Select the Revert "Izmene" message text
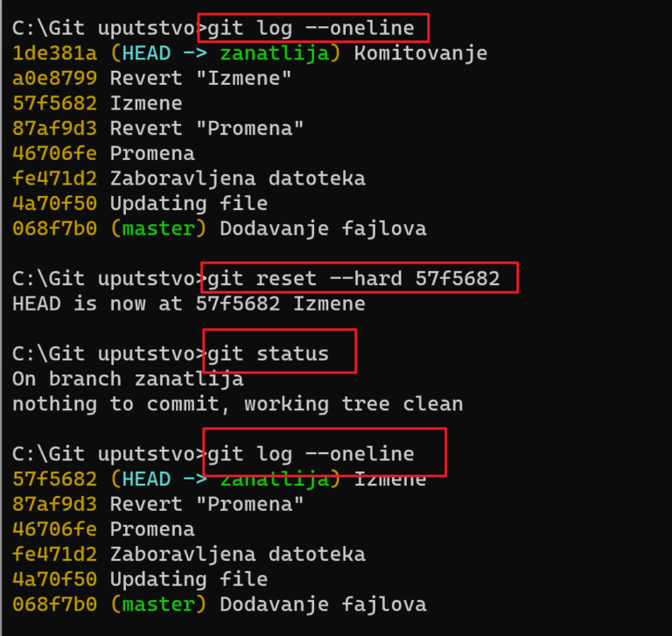The image size is (672, 636). [x=200, y=79]
